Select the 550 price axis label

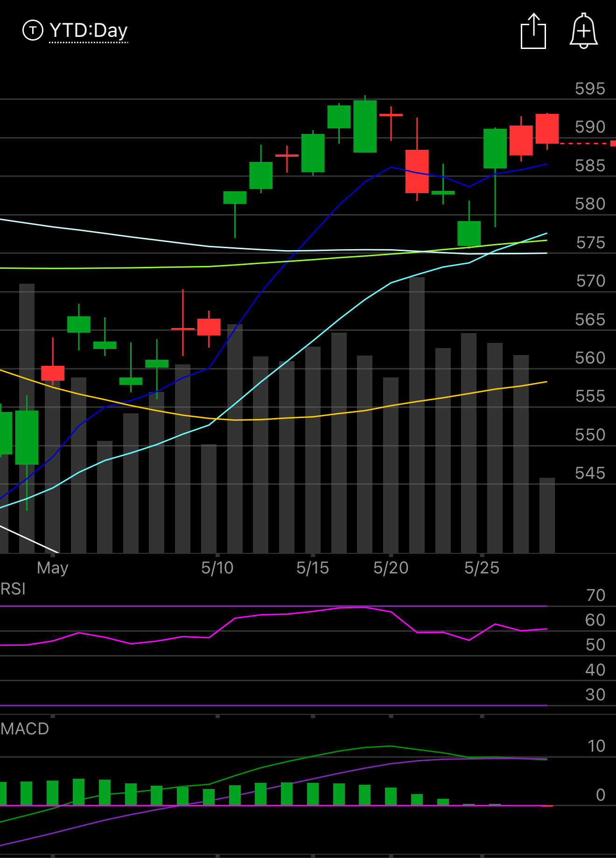[590, 435]
